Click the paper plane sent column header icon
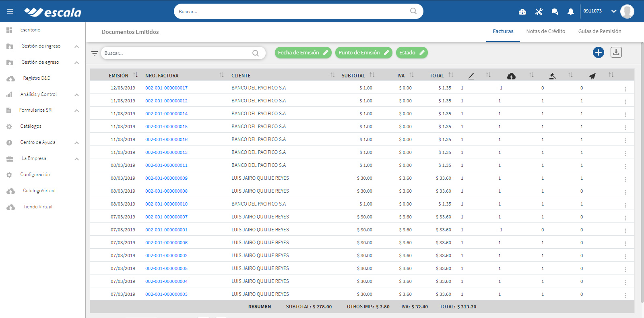The width and height of the screenshot is (644, 318). click(x=592, y=76)
